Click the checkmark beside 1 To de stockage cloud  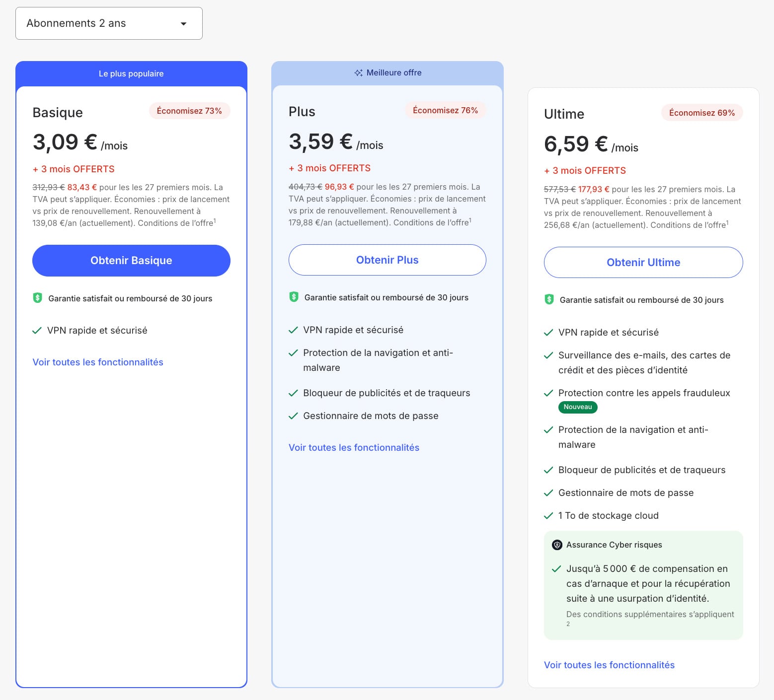point(549,515)
